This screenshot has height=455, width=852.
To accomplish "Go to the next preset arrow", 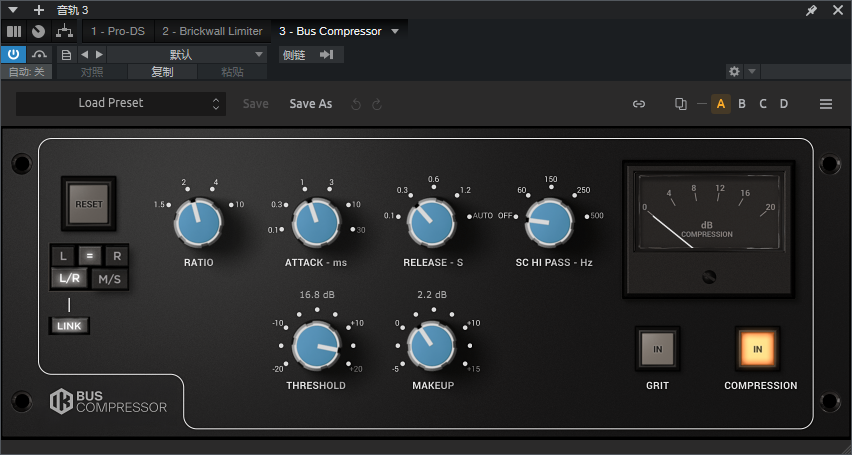I will point(99,54).
